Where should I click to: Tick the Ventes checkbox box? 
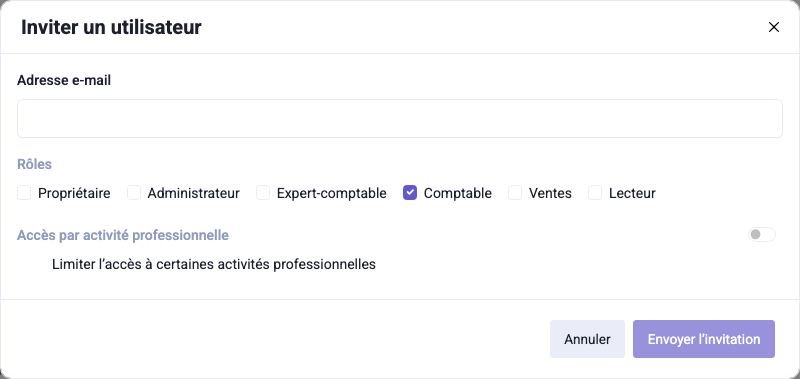coord(515,193)
